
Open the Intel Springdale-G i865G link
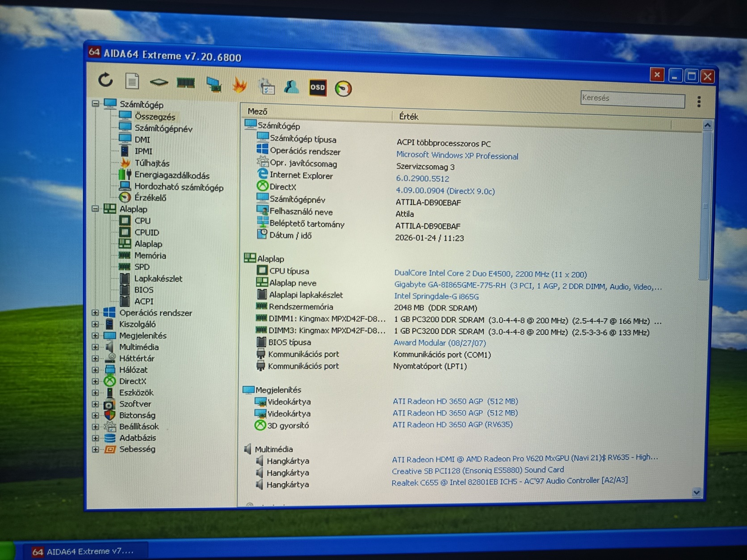[436, 296]
